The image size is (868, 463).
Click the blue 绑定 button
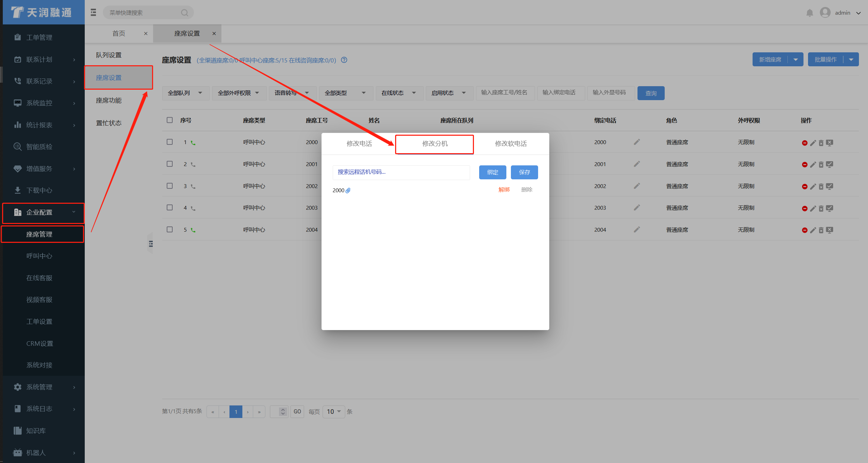coord(492,172)
